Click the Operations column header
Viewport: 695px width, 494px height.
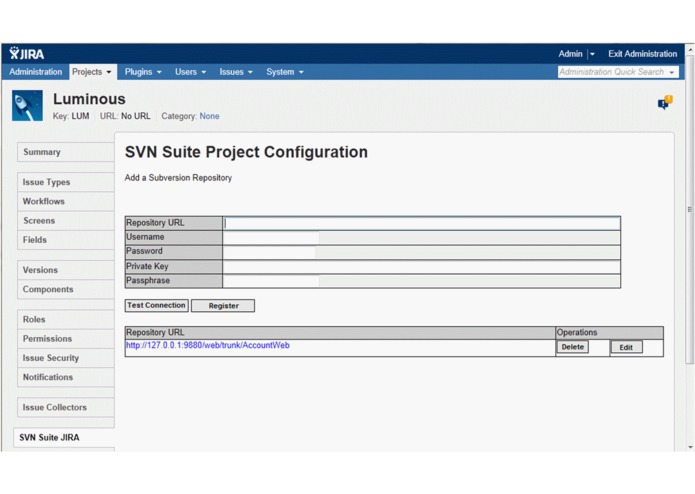pos(609,332)
